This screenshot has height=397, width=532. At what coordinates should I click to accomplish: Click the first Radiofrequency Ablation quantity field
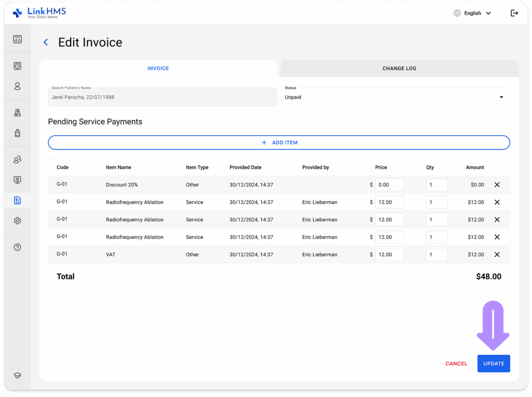tap(436, 202)
